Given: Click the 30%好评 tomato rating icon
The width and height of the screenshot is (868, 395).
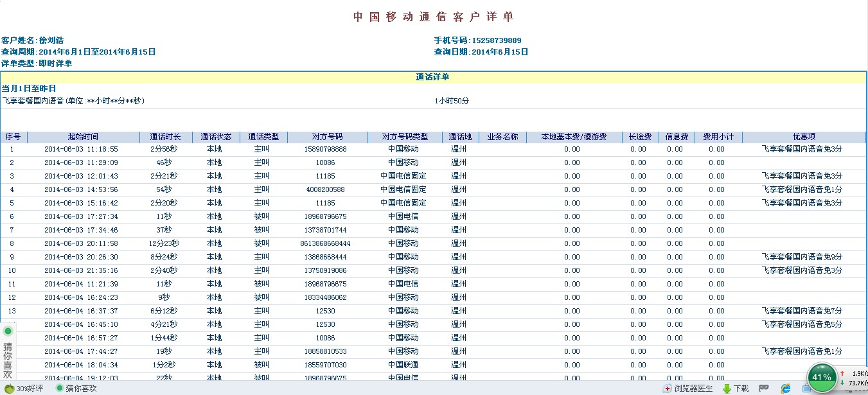Looking at the screenshot, I should [x=8, y=389].
